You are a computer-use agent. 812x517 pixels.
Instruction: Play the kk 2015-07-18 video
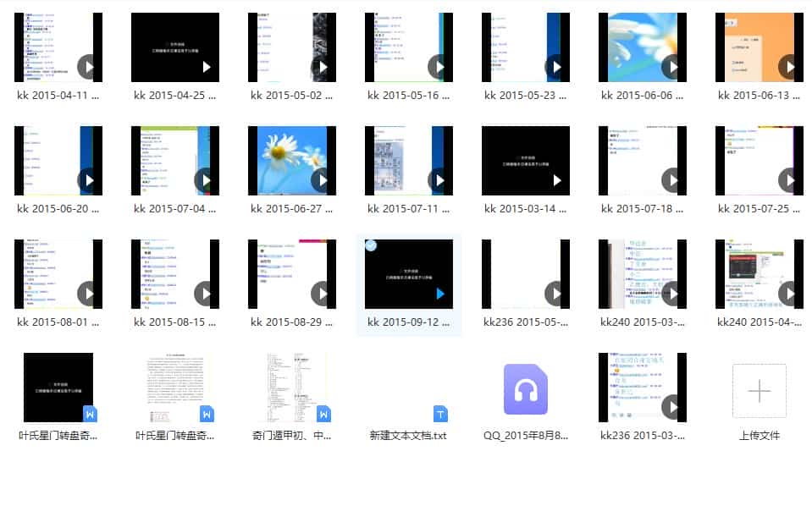(x=672, y=180)
